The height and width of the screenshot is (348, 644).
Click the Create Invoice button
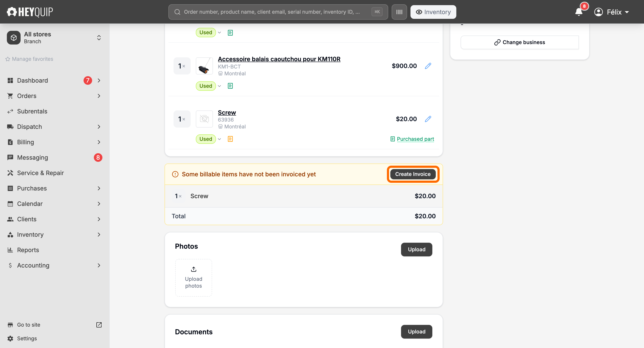click(x=413, y=174)
